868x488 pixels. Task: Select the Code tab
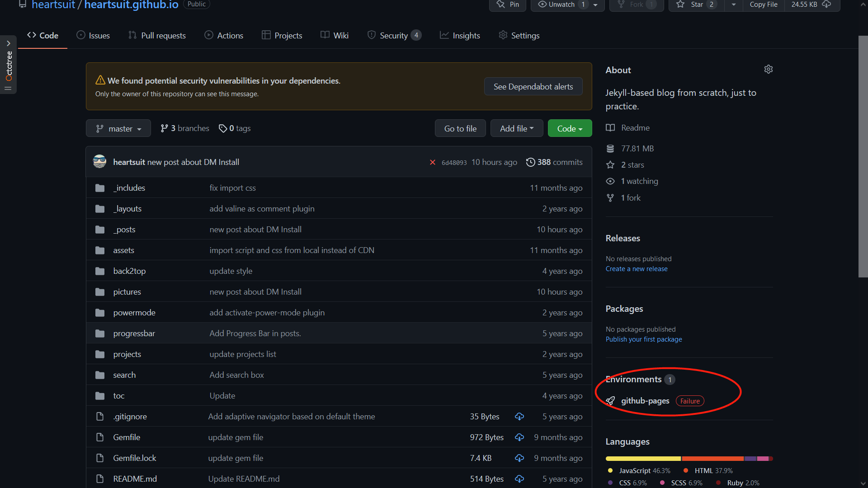(x=42, y=35)
